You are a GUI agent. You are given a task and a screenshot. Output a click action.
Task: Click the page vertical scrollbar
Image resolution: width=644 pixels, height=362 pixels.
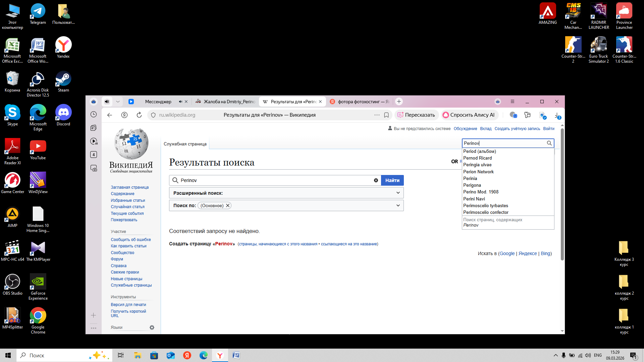point(562,194)
